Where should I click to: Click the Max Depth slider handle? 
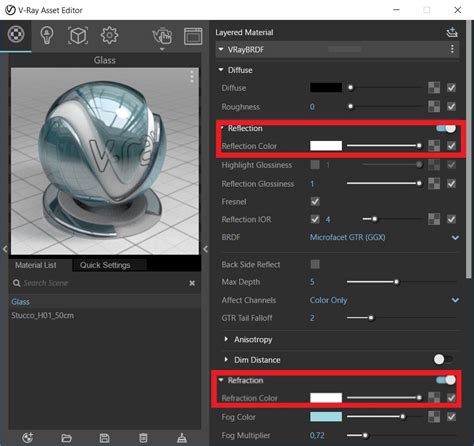[x=396, y=282]
